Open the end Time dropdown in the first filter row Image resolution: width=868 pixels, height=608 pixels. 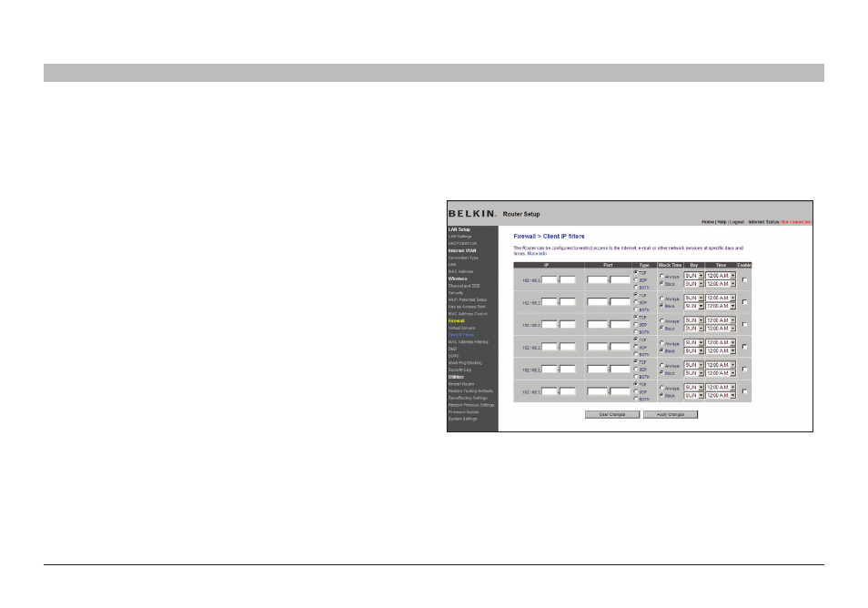tap(721, 283)
